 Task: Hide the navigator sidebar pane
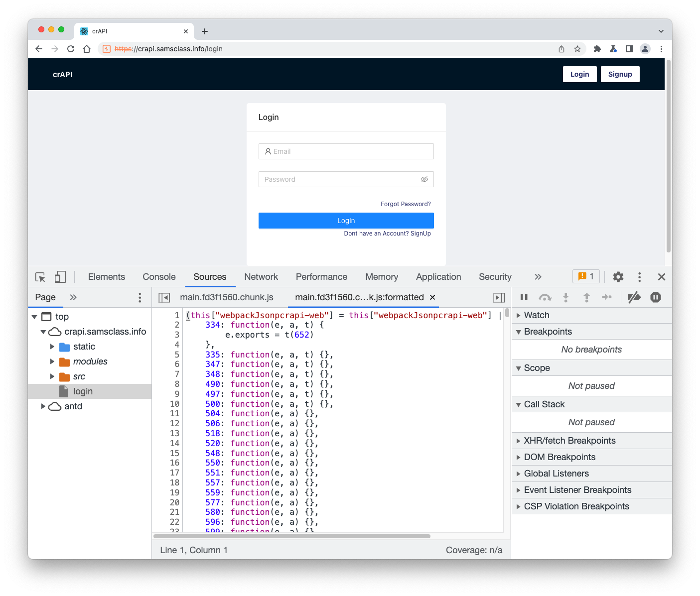[x=164, y=297]
